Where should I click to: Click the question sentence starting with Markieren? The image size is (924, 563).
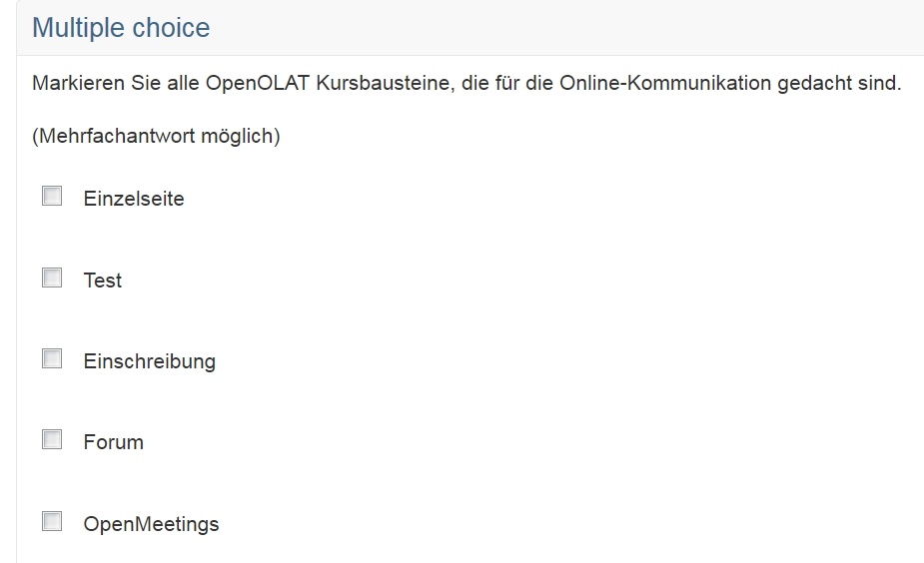[466, 84]
